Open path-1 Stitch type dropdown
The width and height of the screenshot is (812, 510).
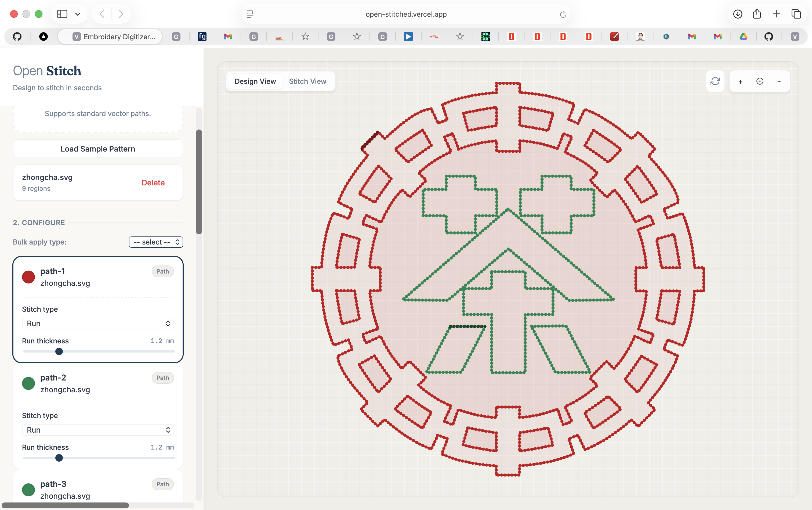click(x=98, y=324)
